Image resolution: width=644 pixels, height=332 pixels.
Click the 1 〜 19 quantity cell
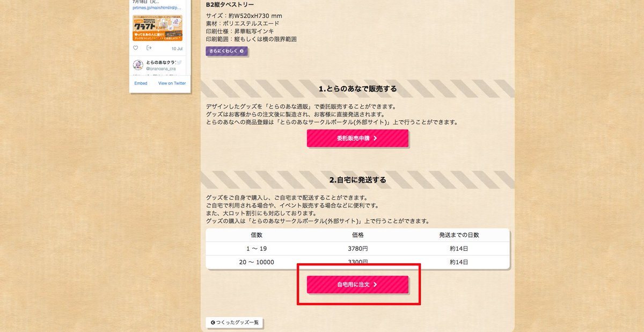coord(257,249)
